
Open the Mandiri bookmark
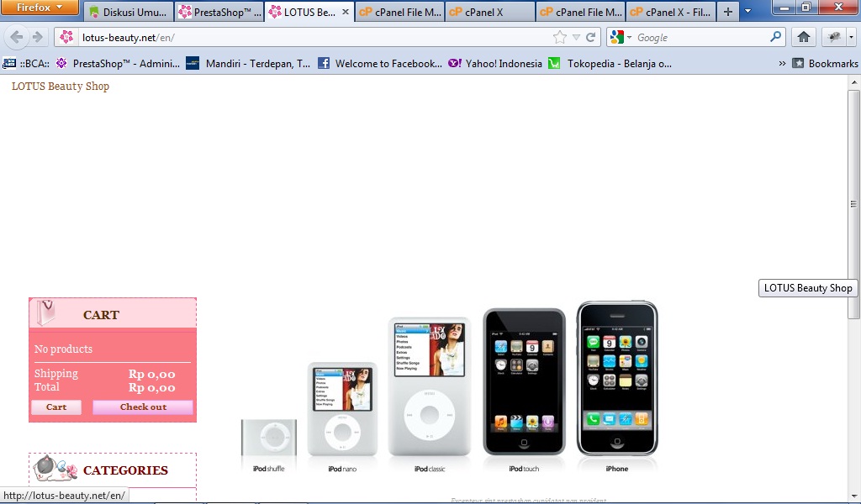point(248,63)
